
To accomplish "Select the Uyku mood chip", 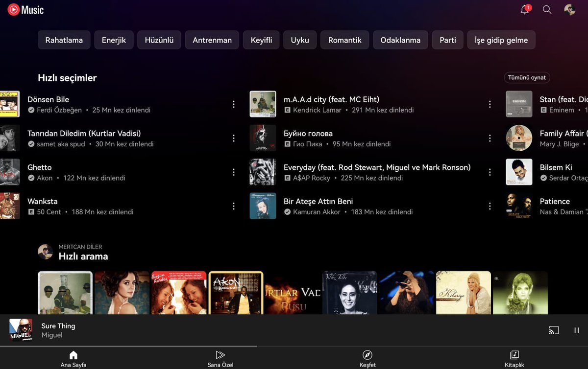I will 300,40.
